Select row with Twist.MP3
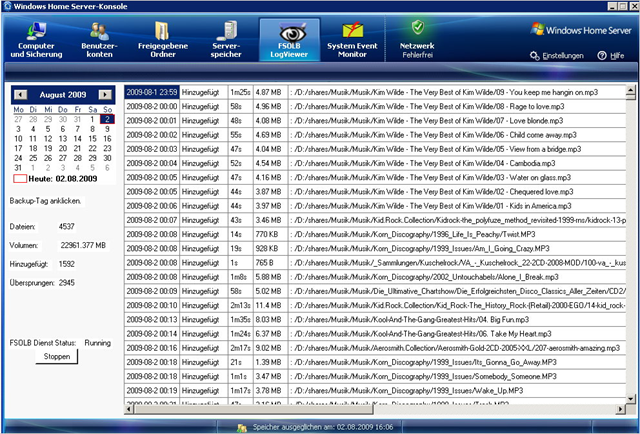640x434 pixels. pos(375,234)
